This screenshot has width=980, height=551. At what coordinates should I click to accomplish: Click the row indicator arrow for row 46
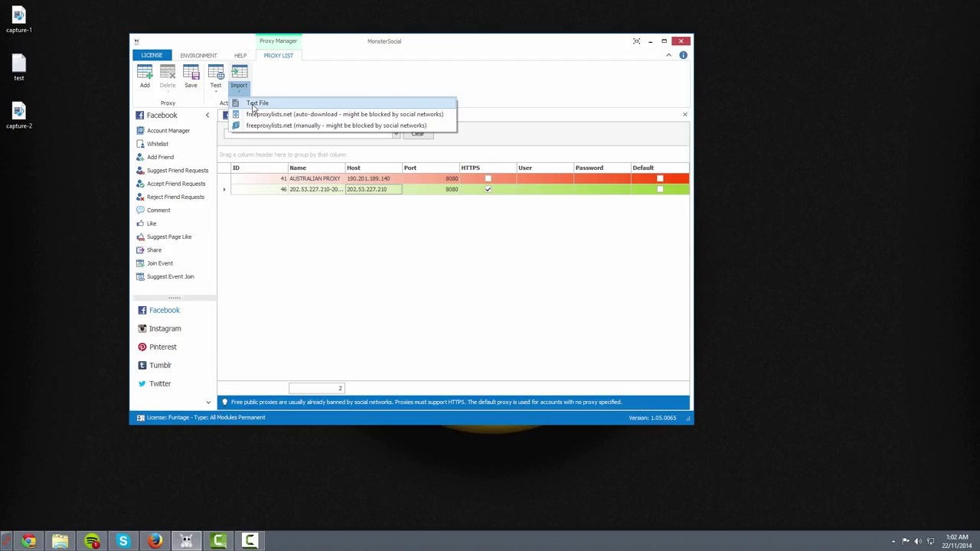click(x=224, y=189)
